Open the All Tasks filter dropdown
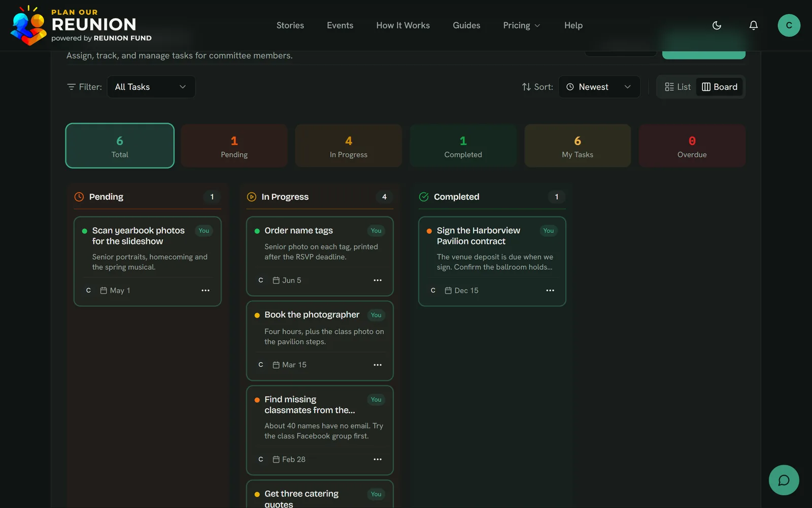 click(x=151, y=87)
